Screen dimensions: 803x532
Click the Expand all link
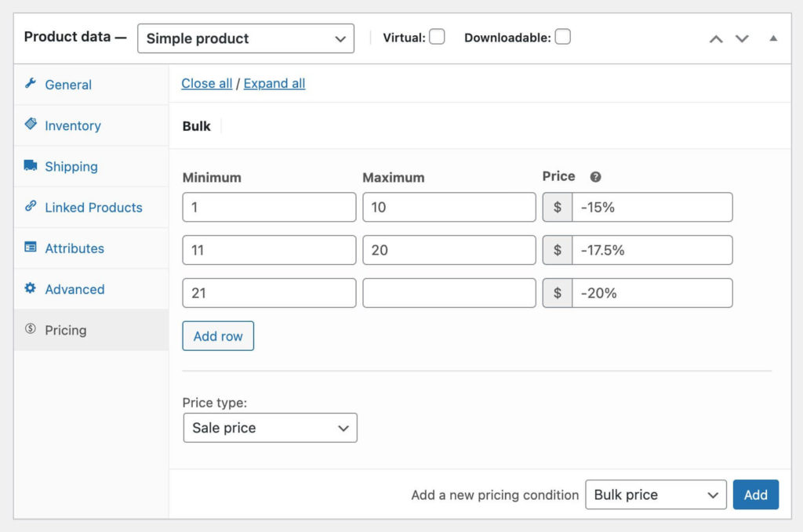[274, 83]
